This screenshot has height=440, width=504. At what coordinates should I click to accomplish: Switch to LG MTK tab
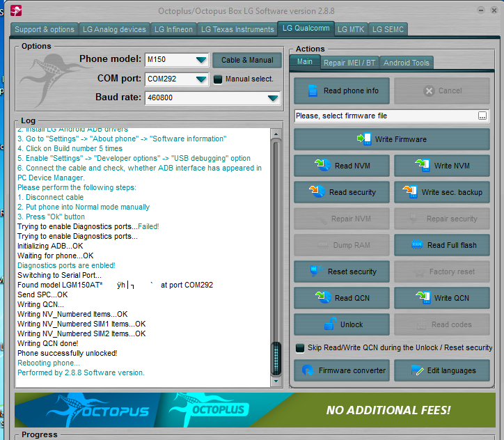[x=351, y=29]
